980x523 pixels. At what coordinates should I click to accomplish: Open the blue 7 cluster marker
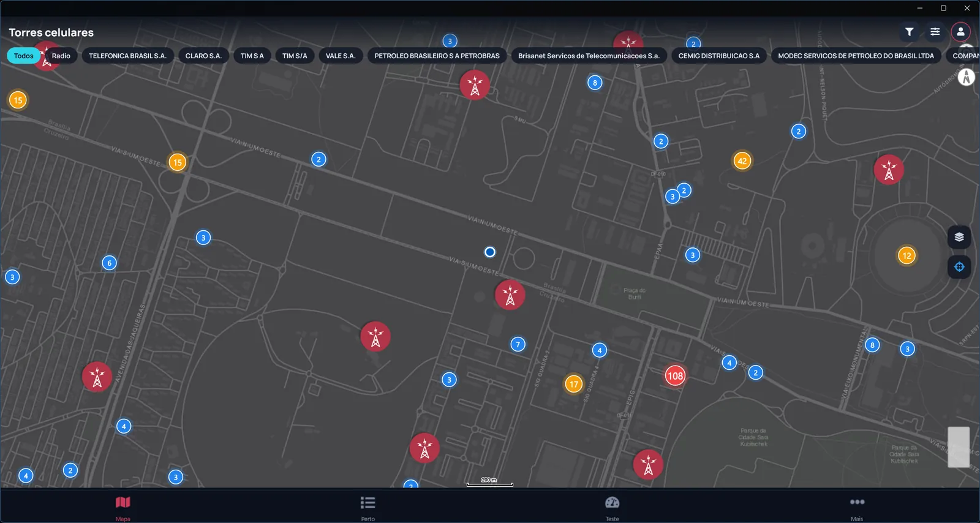[518, 344]
